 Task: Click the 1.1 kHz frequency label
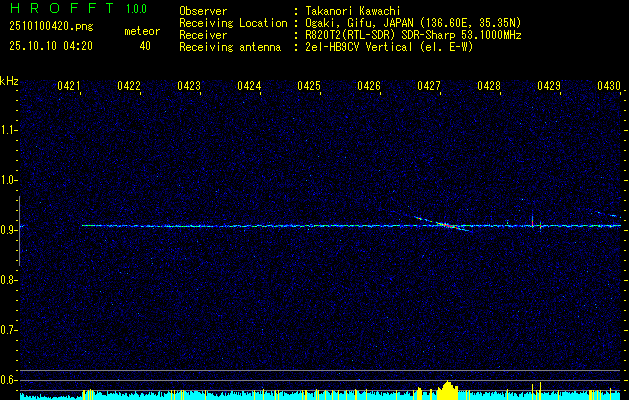coord(10,130)
